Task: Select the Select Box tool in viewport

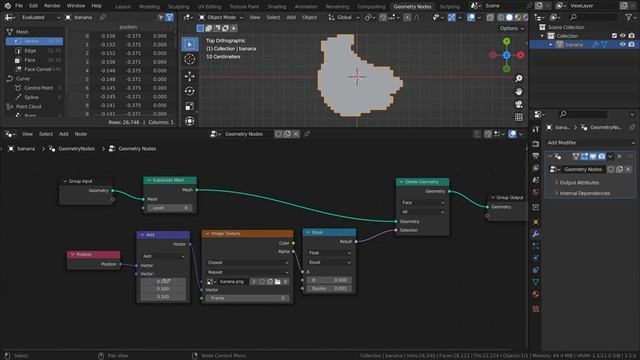Action: (x=189, y=44)
